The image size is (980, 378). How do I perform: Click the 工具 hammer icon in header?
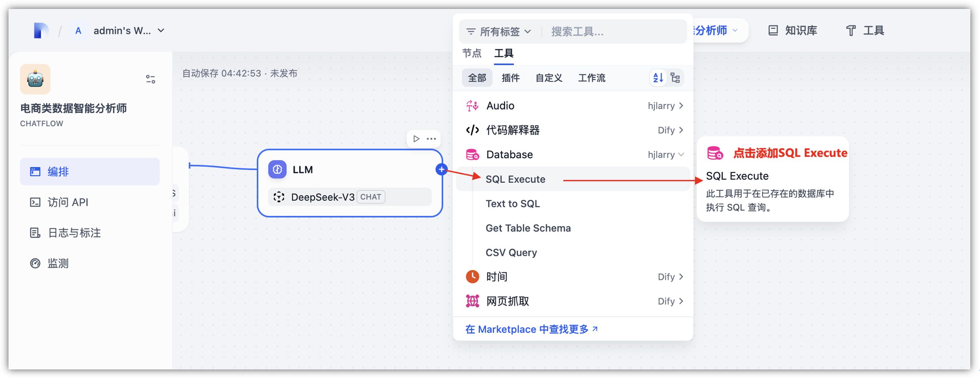(x=851, y=31)
